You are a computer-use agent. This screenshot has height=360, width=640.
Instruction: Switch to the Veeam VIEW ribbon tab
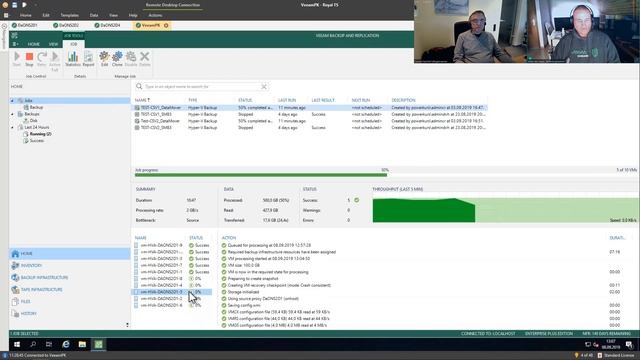tap(53, 44)
